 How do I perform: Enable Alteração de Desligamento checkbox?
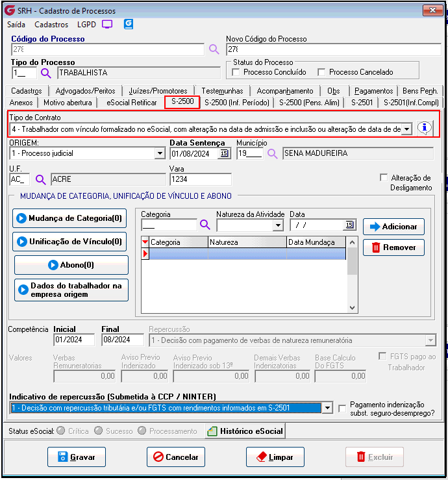(384, 178)
